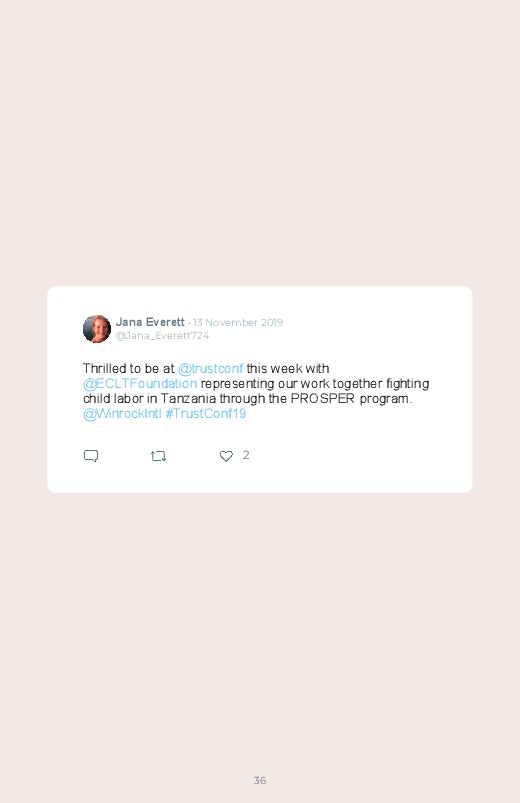Click the like count number 2
Screen dimensions: 520x803
(246, 455)
